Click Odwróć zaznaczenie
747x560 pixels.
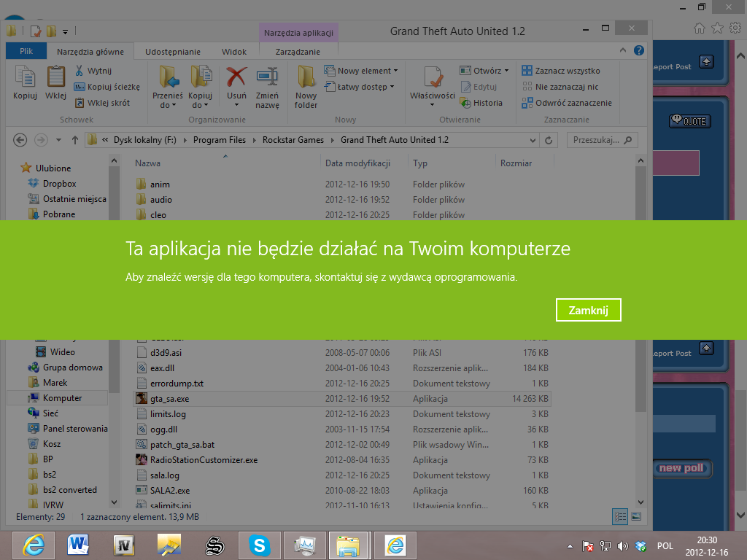(566, 102)
